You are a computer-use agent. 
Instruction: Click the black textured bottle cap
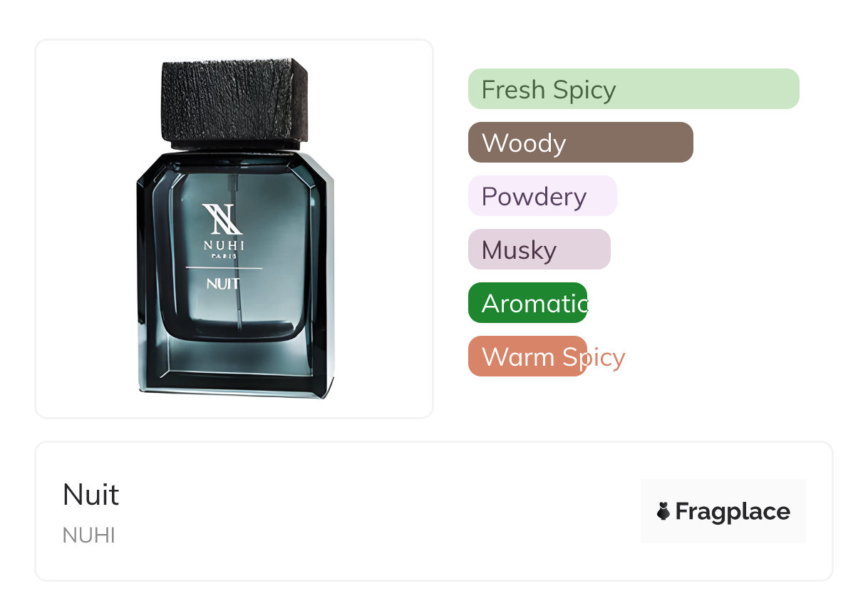coord(234,104)
